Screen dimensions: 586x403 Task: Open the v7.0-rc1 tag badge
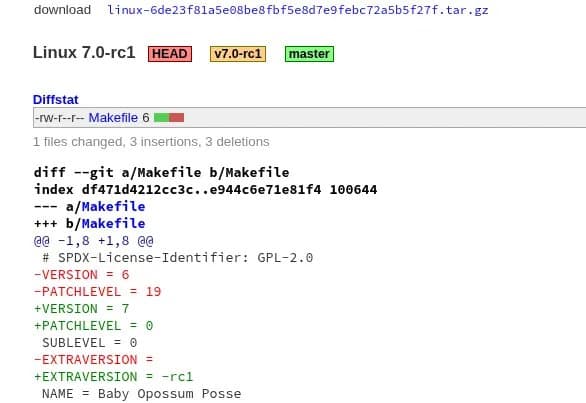click(x=238, y=54)
